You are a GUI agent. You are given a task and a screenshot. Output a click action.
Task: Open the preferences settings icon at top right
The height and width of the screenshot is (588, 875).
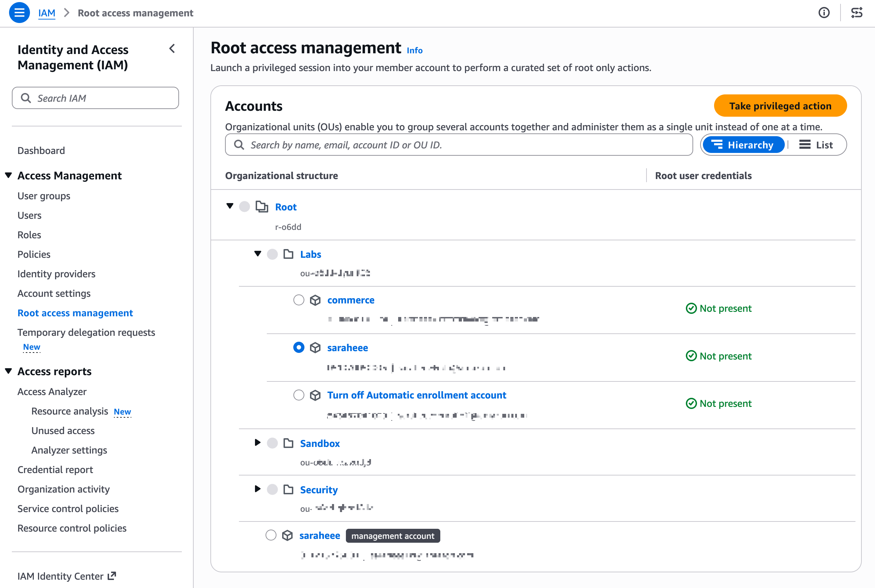click(x=857, y=13)
